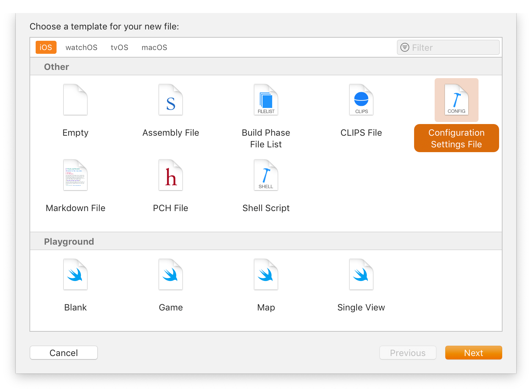The width and height of the screenshot is (532, 392).
Task: Switch to the macOS tab
Action: click(x=154, y=47)
